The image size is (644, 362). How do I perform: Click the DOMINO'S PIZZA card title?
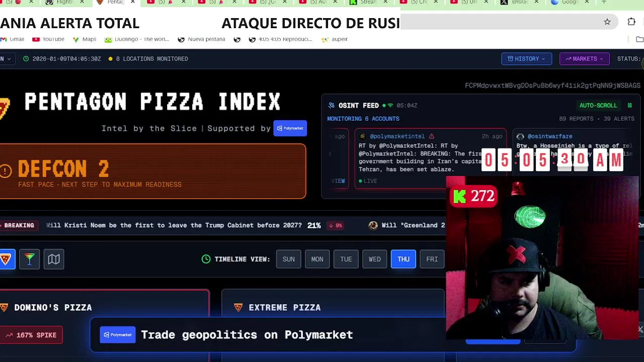pyautogui.click(x=53, y=307)
